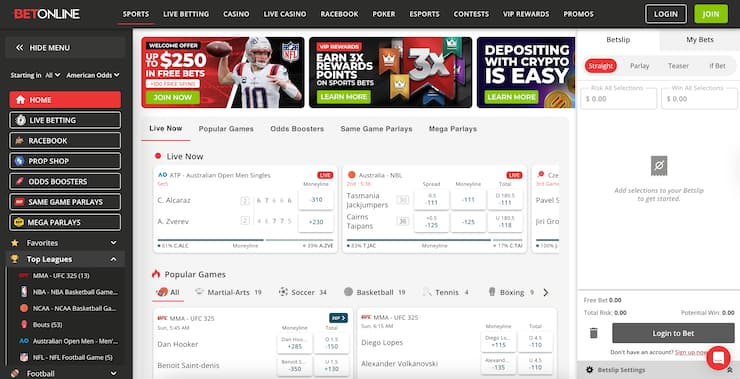The image size is (740, 379).
Task: Click Join Now on welcome offer banner
Action: pyautogui.click(x=173, y=97)
